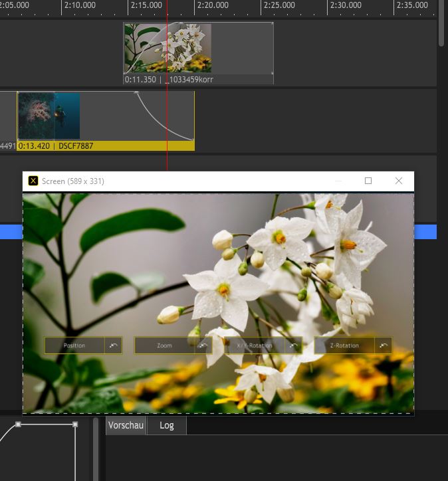Reset Zoom using its arrow icon
The image size is (448, 481).
click(x=203, y=345)
